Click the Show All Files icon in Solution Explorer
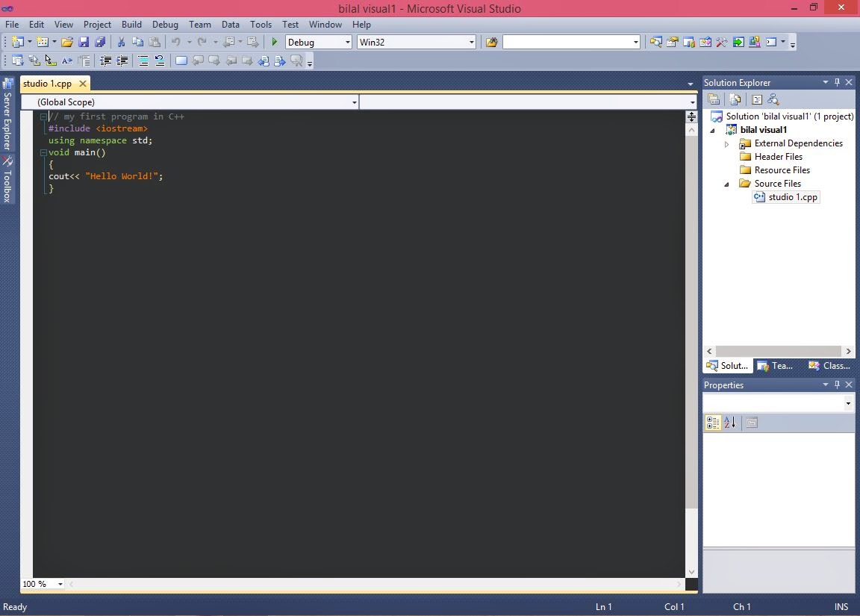Image resolution: width=860 pixels, height=616 pixels. click(x=735, y=99)
